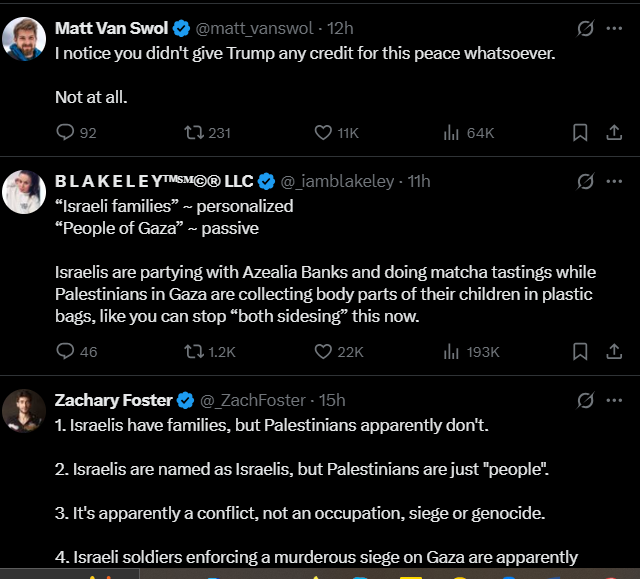Share Matt Van Swol's tweet
This screenshot has height=579, width=640.
point(614,132)
